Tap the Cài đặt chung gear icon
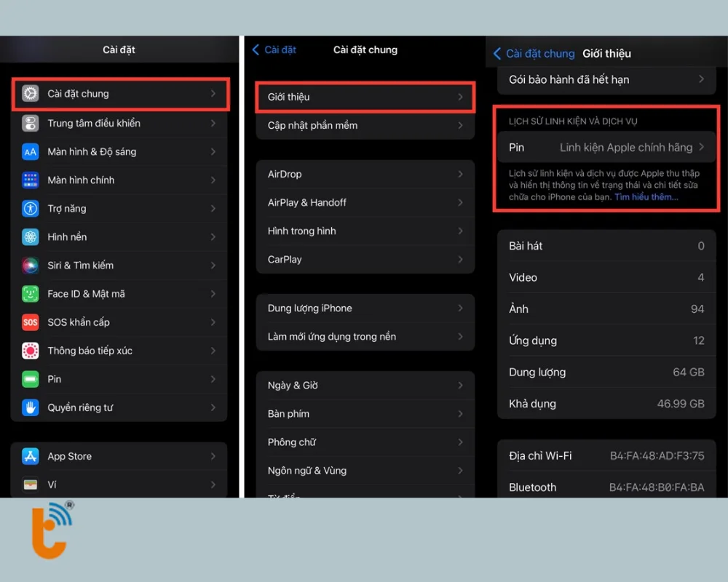Viewport: 728px width, 582px height. (x=30, y=94)
